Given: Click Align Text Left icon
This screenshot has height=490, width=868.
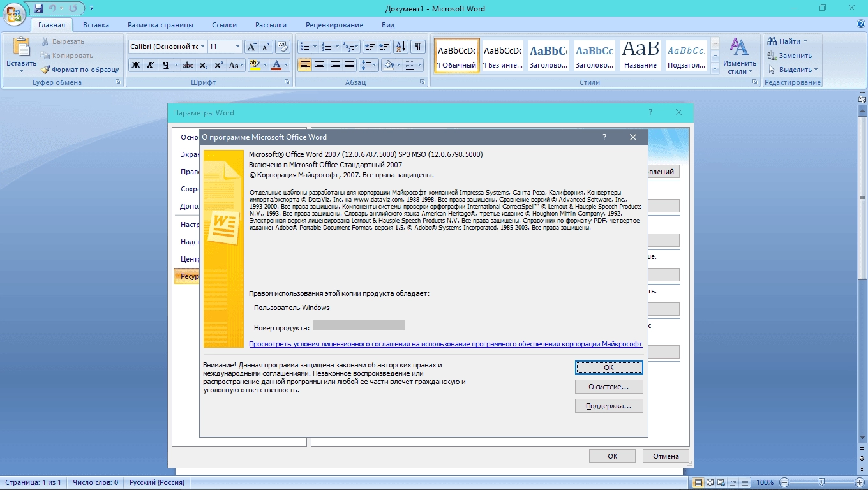Looking at the screenshot, I should [304, 65].
